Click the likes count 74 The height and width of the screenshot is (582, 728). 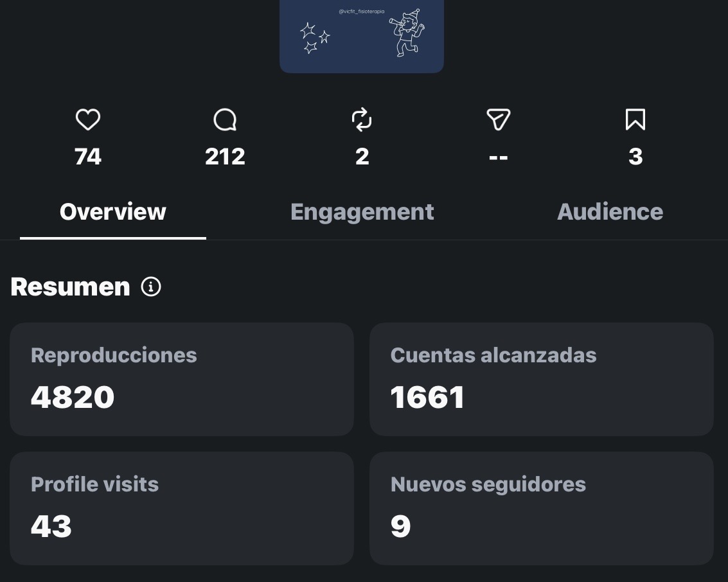point(88,156)
